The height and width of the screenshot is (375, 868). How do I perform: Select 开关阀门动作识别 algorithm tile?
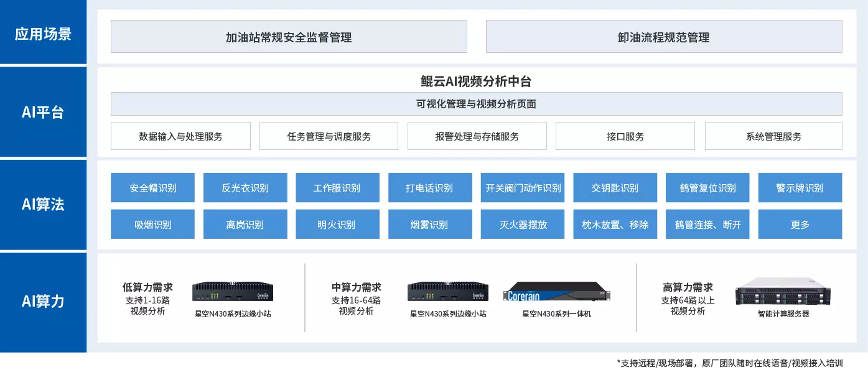click(523, 188)
